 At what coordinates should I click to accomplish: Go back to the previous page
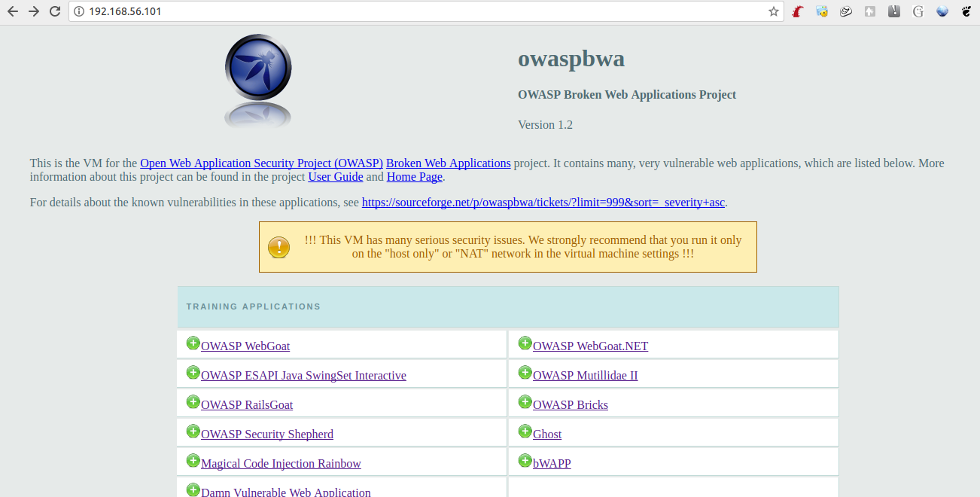tap(12, 11)
